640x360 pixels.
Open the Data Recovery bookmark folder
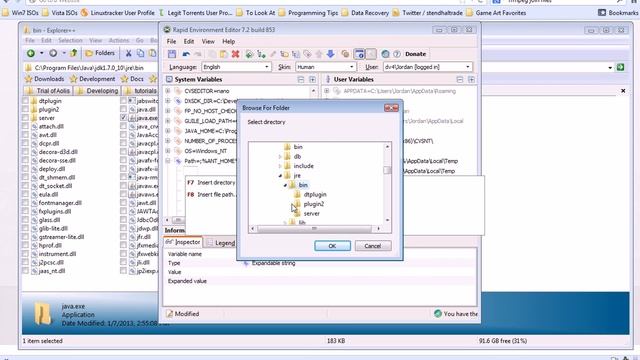[366, 13]
